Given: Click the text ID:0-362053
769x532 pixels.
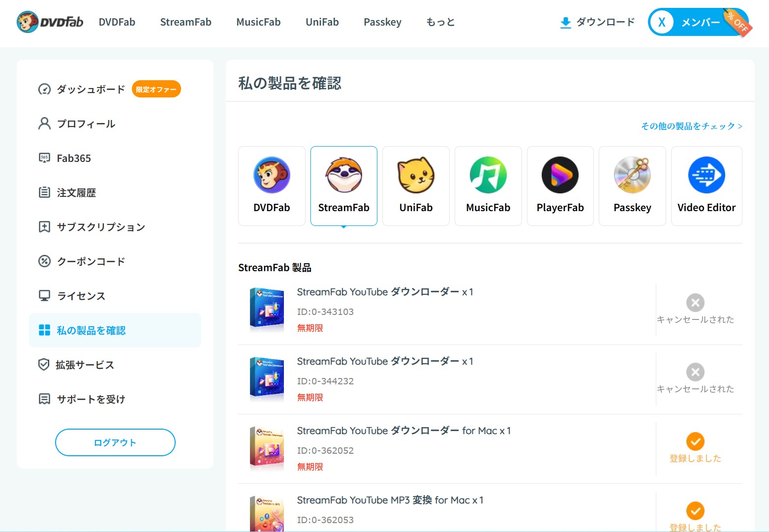Looking at the screenshot, I should (x=325, y=520).
